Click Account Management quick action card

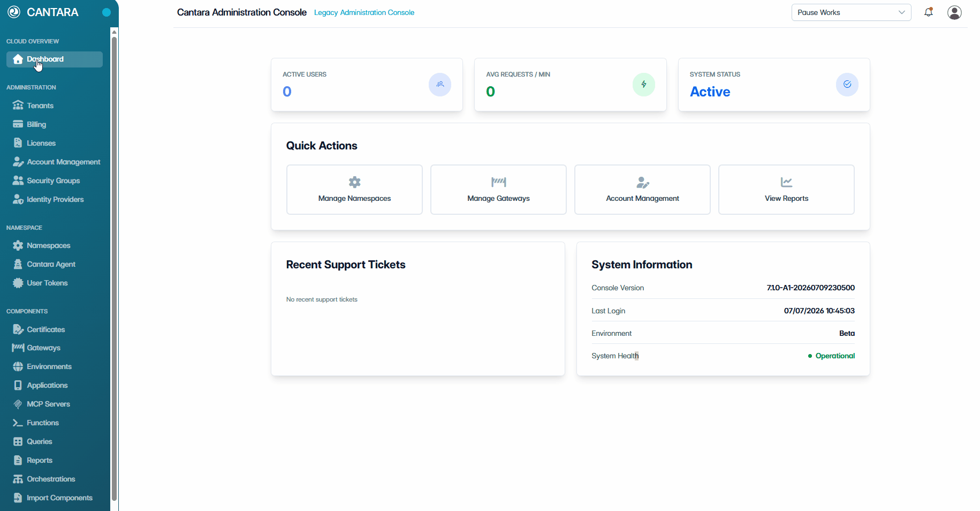point(642,190)
